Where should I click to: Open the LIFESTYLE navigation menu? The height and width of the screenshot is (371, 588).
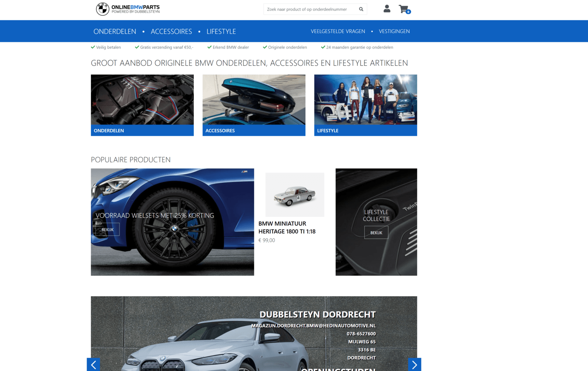coord(221,31)
